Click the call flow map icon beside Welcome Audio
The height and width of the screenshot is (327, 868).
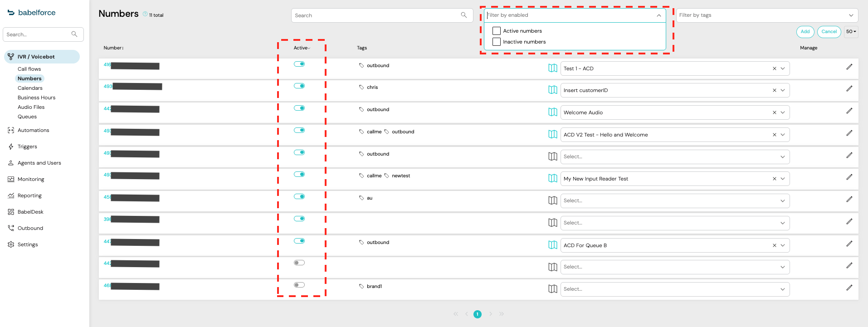click(552, 112)
